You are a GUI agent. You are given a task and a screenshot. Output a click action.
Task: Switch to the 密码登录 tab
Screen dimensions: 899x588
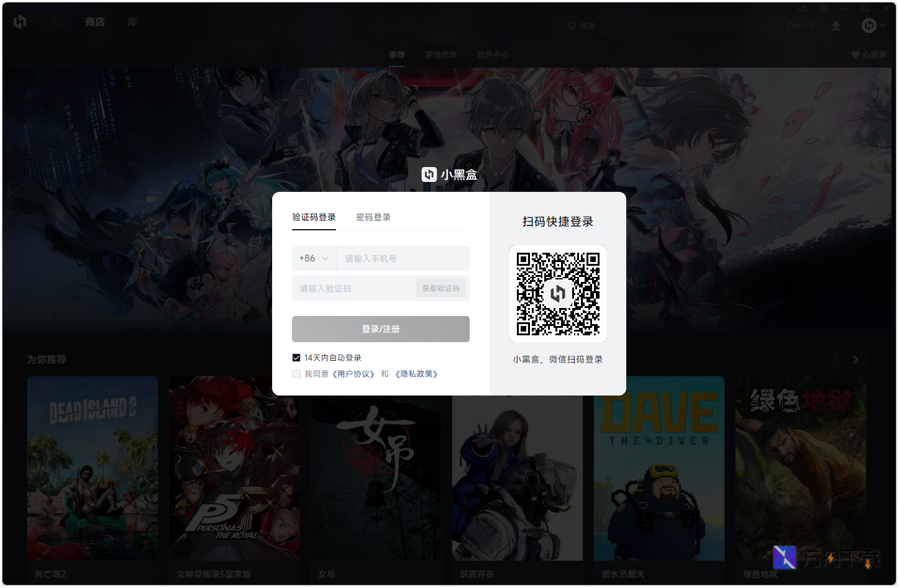(373, 217)
